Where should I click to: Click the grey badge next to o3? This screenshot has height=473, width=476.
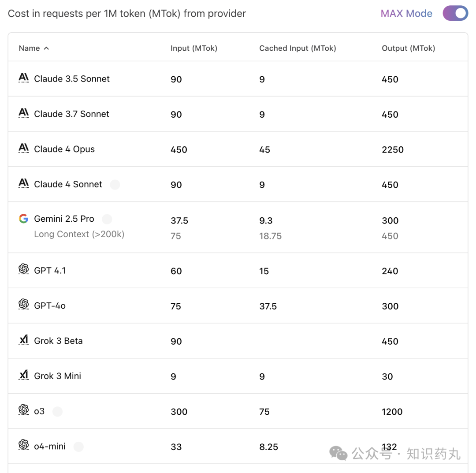click(57, 411)
